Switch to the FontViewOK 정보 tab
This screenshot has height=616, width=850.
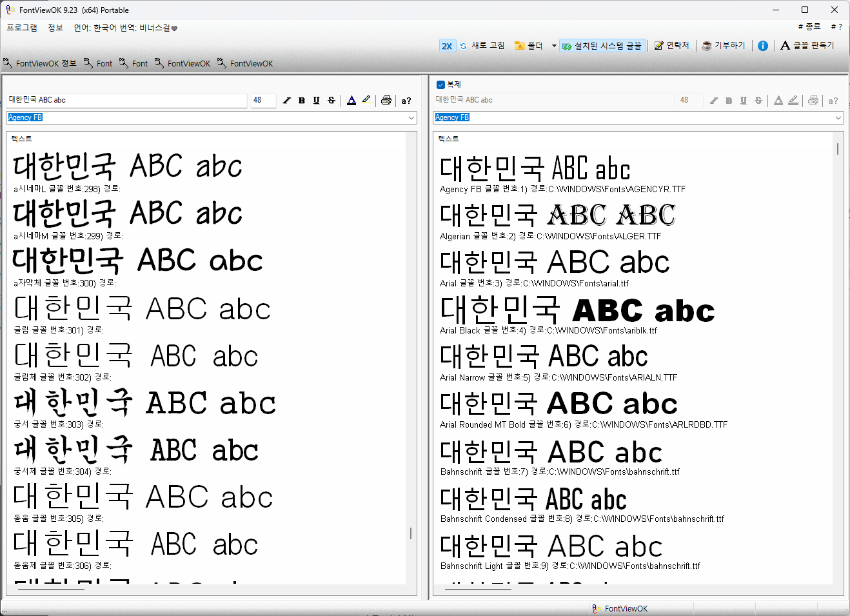click(40, 63)
